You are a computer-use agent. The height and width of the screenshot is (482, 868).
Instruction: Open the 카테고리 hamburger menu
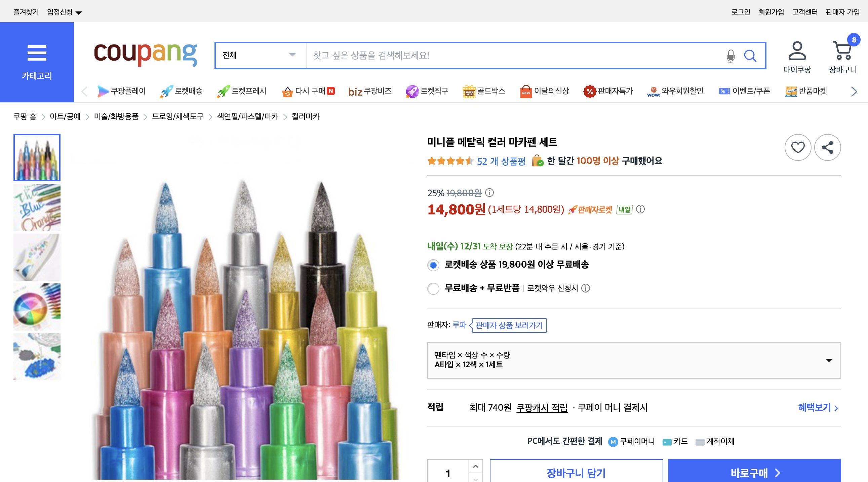click(37, 53)
